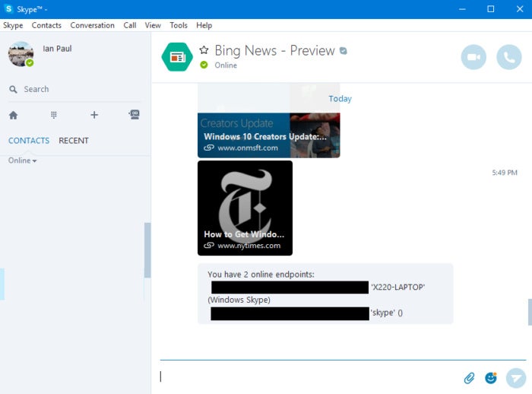Click 'You have 2 online endpoints' text
This screenshot has height=394, width=532.
(x=261, y=274)
